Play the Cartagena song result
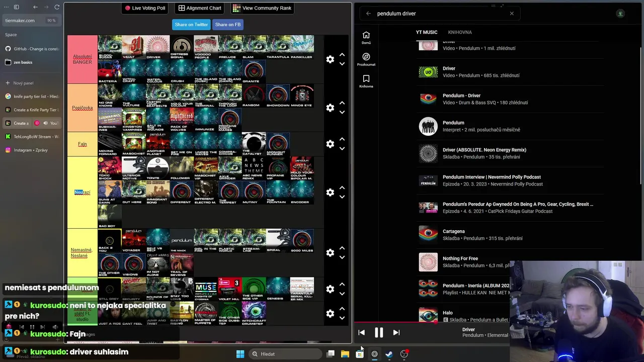Viewport: 644px width, 362px height. pos(509,235)
